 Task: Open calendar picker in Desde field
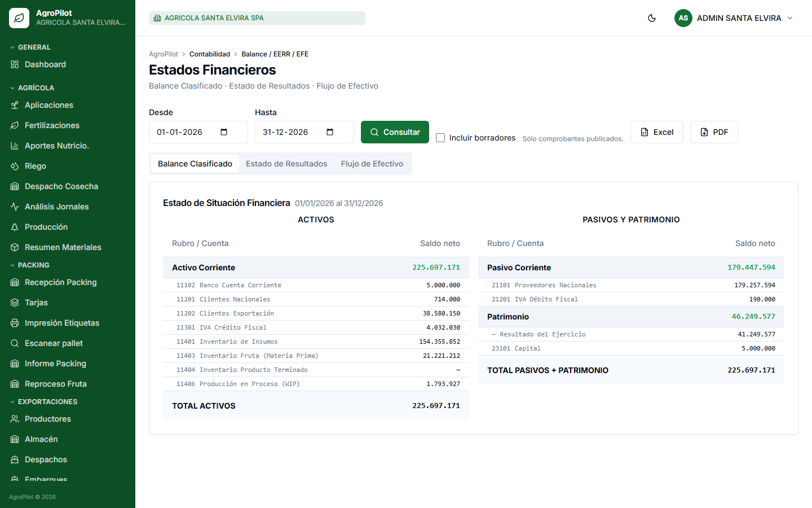(224, 132)
